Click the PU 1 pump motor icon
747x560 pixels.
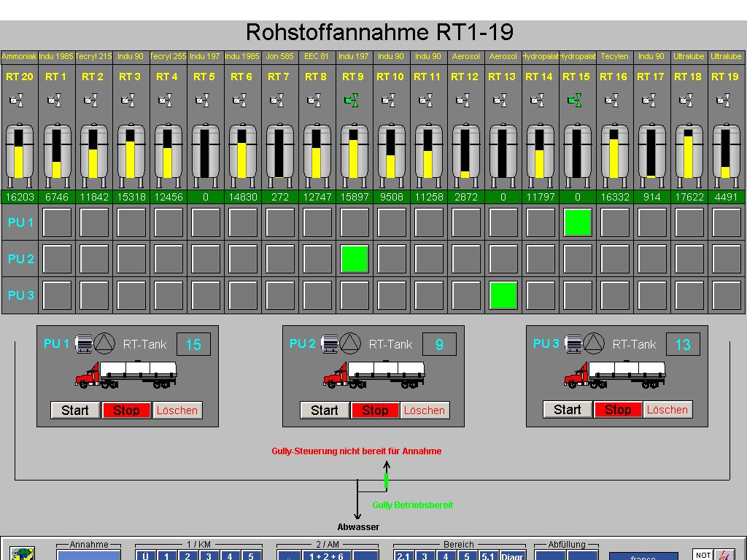(x=86, y=343)
